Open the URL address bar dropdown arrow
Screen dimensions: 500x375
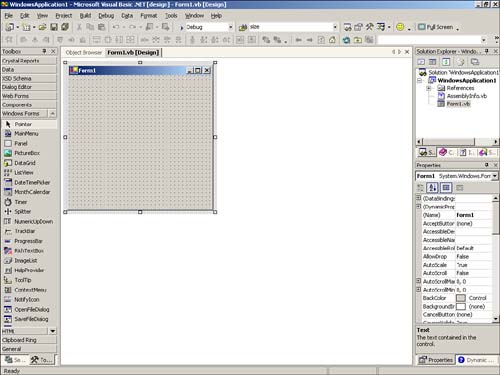click(x=484, y=40)
